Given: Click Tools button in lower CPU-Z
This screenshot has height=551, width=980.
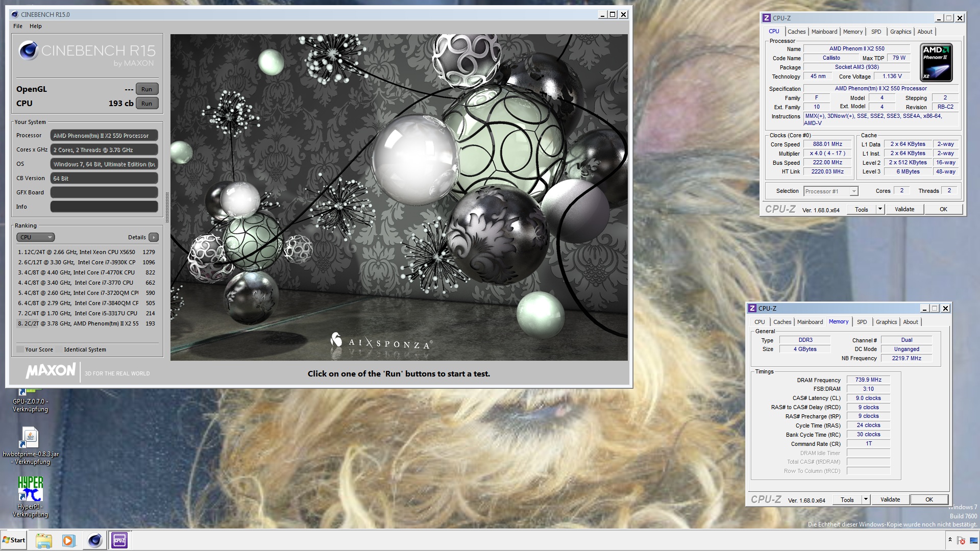Looking at the screenshot, I should click(x=847, y=499).
